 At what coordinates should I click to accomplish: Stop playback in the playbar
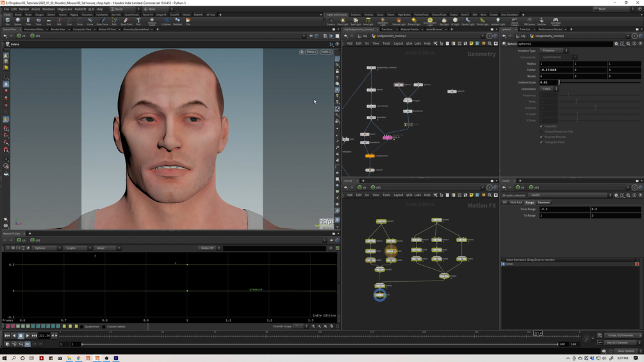[21, 336]
